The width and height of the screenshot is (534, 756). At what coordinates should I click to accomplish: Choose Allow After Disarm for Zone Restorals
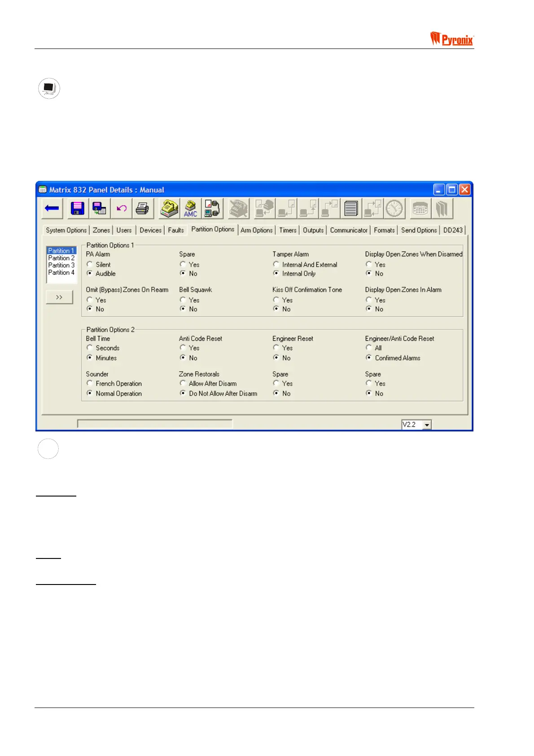183,383
